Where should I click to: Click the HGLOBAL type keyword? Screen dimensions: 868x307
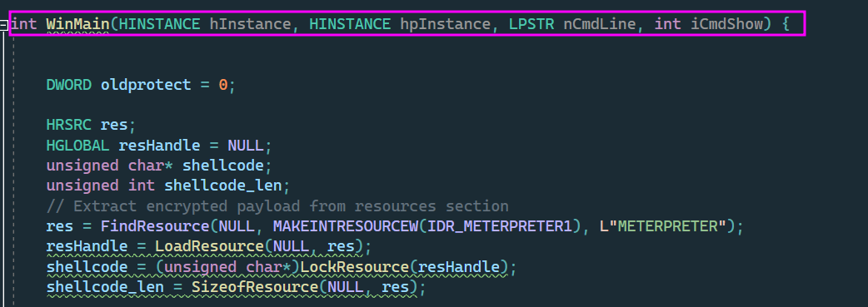(x=78, y=146)
